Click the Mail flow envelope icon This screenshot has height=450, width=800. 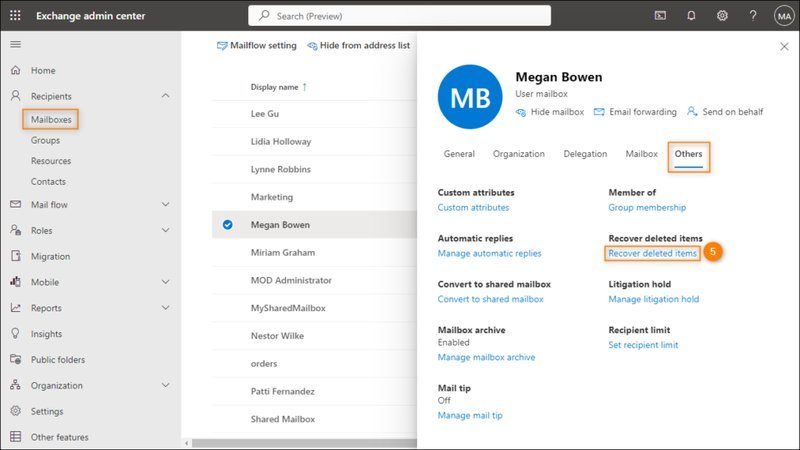pos(16,204)
